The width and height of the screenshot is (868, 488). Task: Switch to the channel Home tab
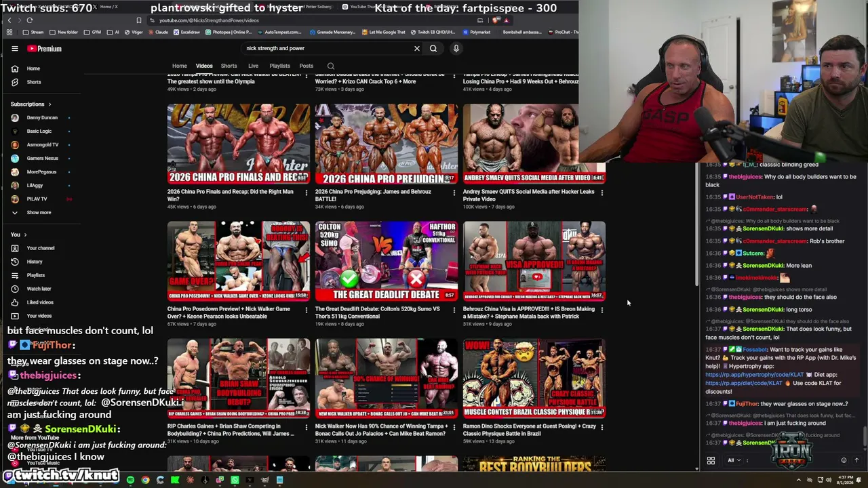(x=179, y=66)
